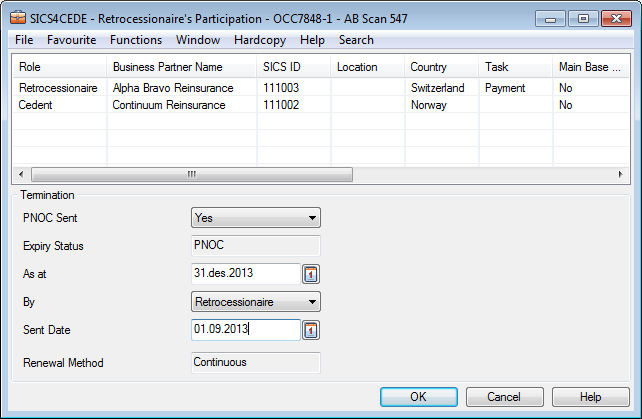The image size is (642, 419).
Task: Minimize the SICS4CEDE window
Action: (550, 19)
